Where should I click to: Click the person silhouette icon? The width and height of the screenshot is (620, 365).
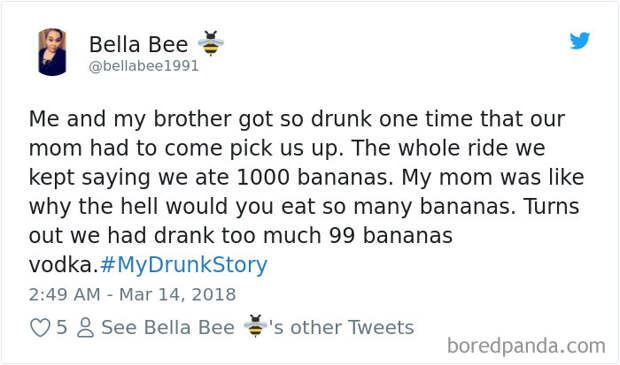click(x=85, y=327)
